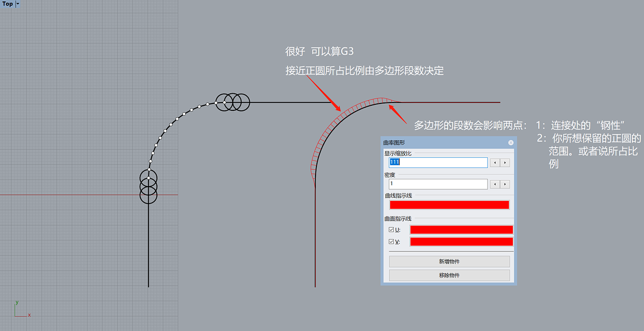644x331 pixels.
Task: Decrease 密度 with its left arrow
Action: click(494, 184)
